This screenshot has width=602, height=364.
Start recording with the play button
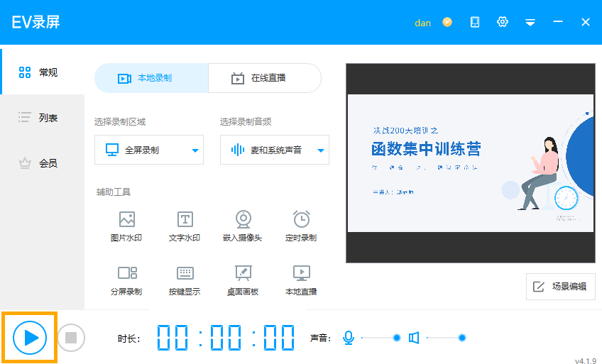(x=30, y=338)
